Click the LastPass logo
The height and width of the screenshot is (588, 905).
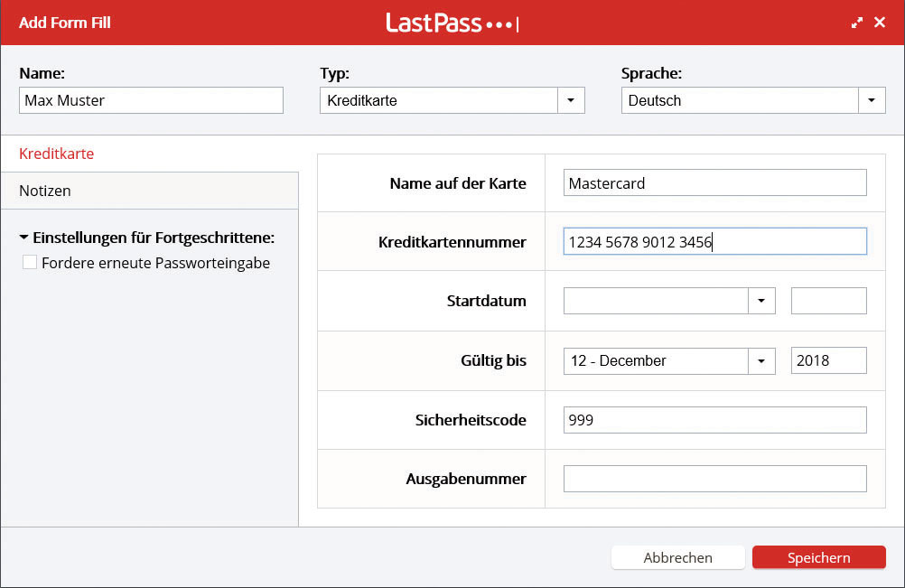452,23
